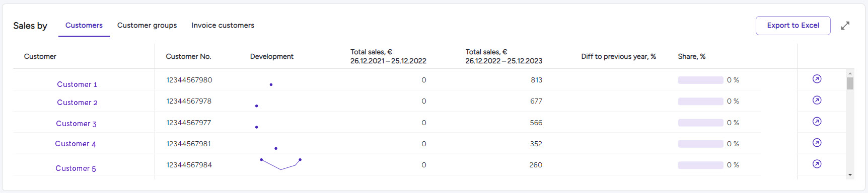Open details arrow icon for Customer 1

click(817, 79)
